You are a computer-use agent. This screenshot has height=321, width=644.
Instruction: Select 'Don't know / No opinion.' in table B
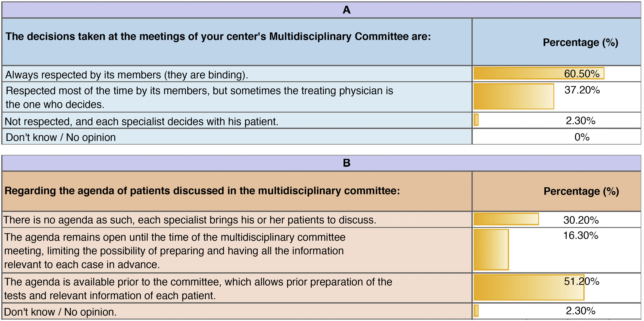pyautogui.click(x=60, y=312)
